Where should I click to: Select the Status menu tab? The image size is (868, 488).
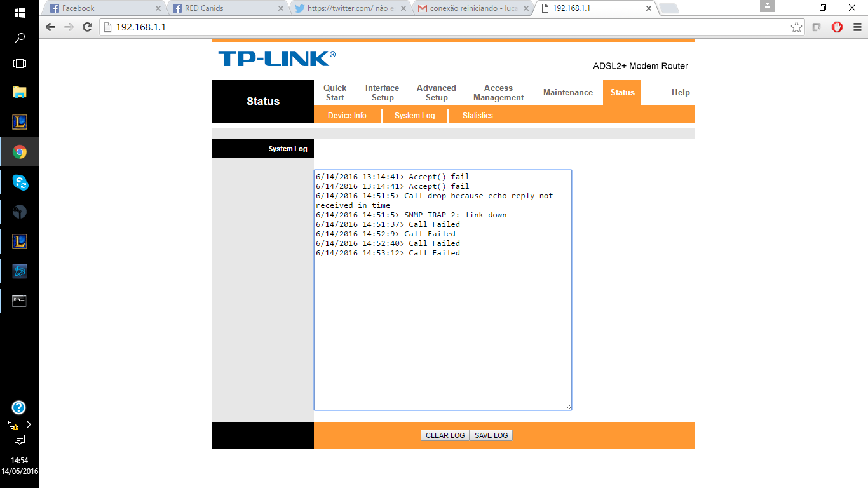(622, 93)
